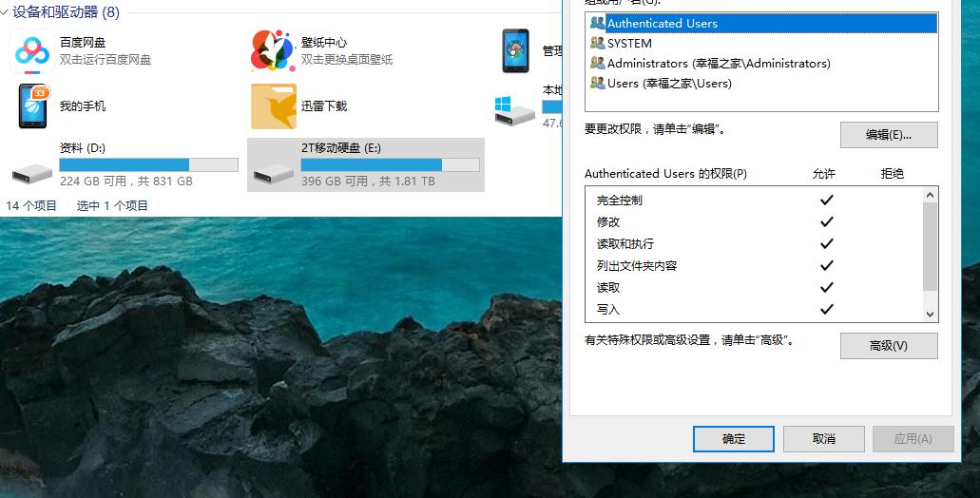
Task: Select the Users (幸福之家\Users) entry
Action: pyautogui.click(x=669, y=83)
